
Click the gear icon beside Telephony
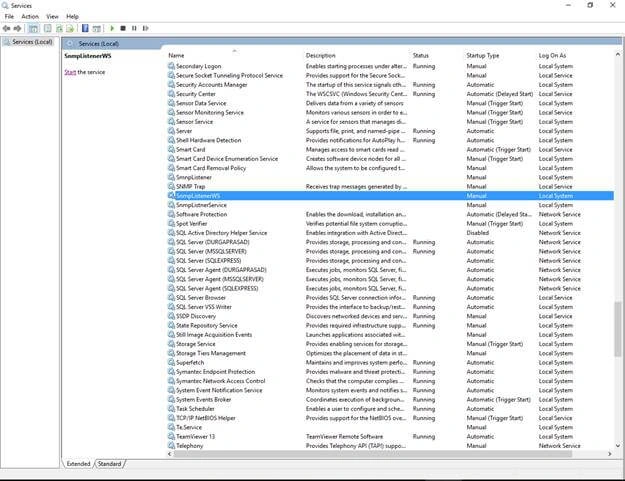171,446
